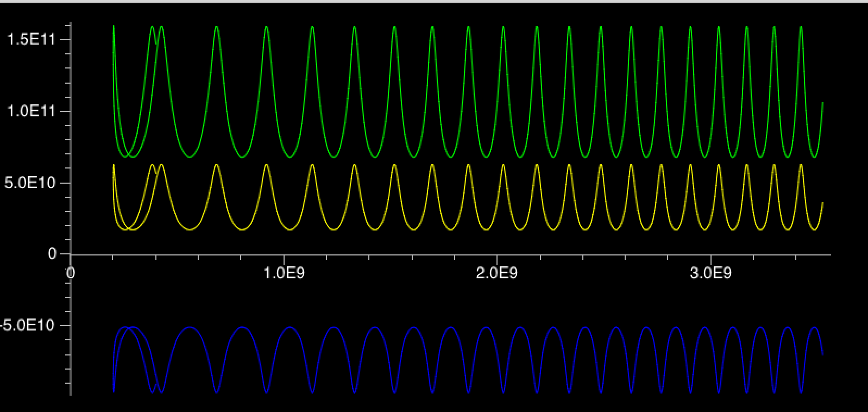Click the negative 5.0E10 y-axis label
The image size is (868, 412).
28,326
